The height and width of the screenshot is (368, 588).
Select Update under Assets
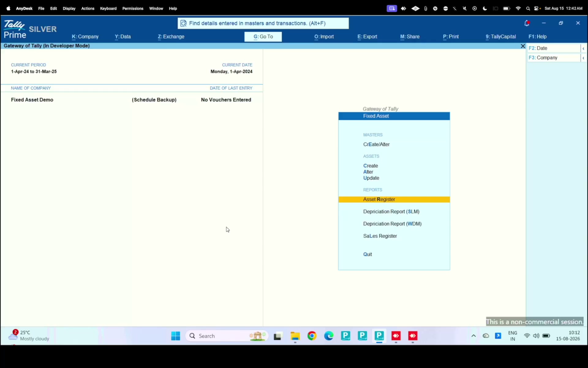(x=371, y=178)
